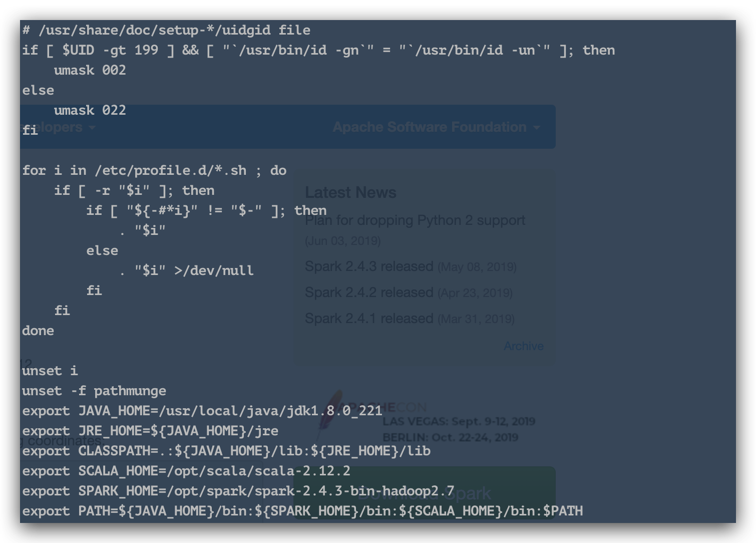Open the 'Spark 2.4.3 released' announcement
This screenshot has height=543, width=756.
click(367, 266)
